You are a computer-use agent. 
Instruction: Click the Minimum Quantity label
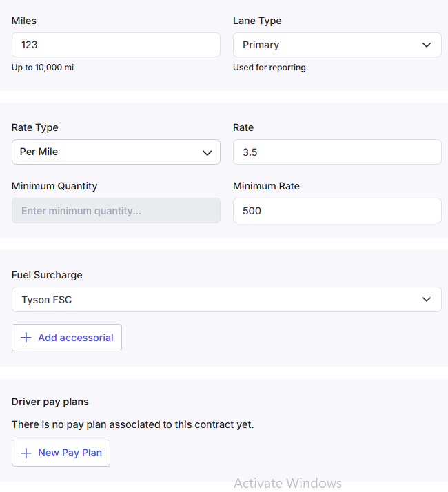pyautogui.click(x=54, y=186)
